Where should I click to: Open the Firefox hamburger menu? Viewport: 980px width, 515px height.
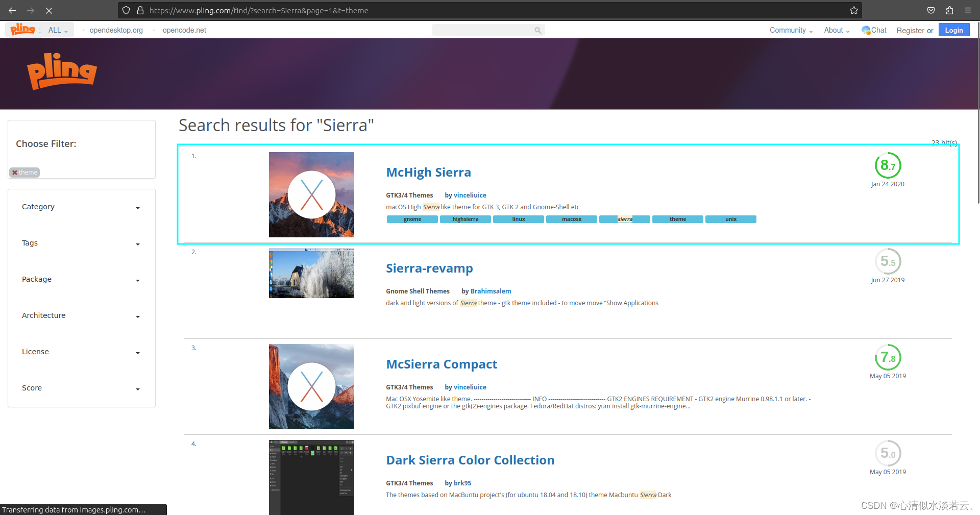coord(968,10)
